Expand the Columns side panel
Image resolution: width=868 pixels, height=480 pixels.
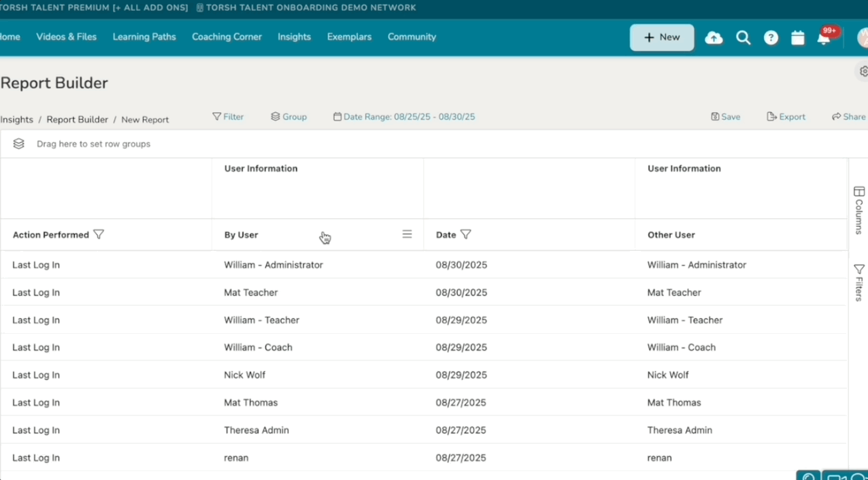[859, 210]
